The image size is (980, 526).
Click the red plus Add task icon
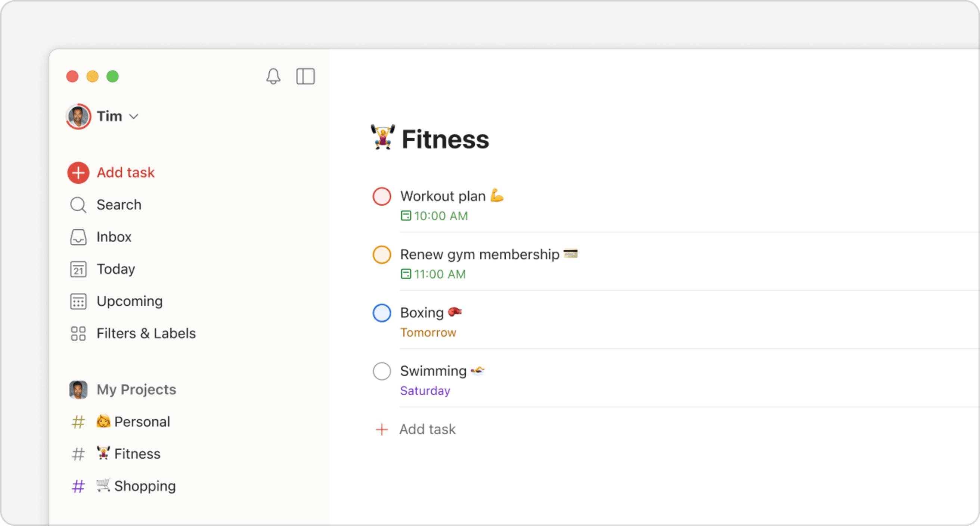coord(78,173)
